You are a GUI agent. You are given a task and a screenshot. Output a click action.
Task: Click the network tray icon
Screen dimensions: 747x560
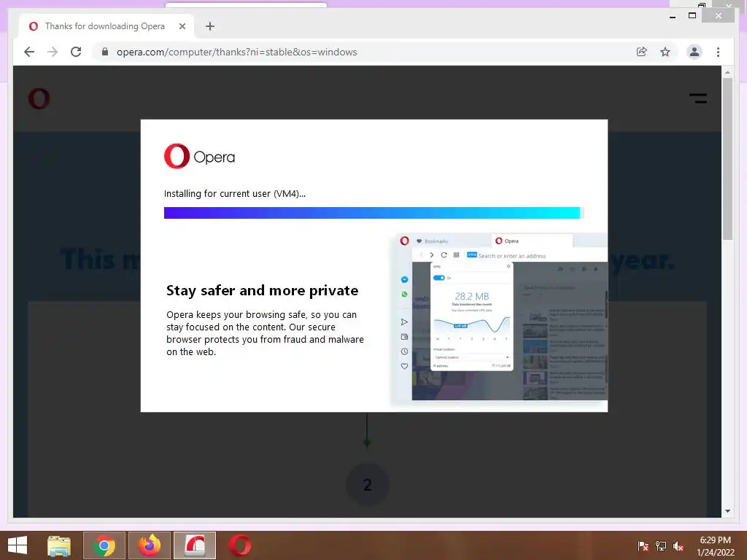tap(661, 546)
